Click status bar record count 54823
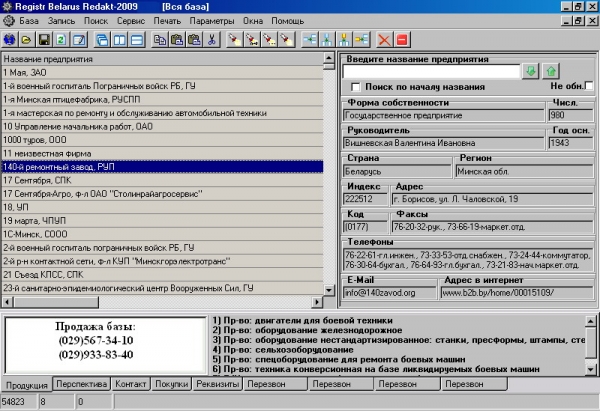The height and width of the screenshot is (411, 600). click(19, 402)
